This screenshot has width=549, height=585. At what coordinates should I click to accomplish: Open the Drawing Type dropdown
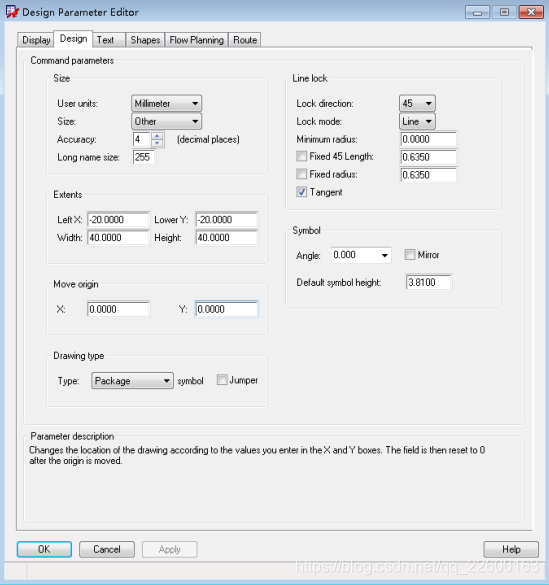[132, 381]
